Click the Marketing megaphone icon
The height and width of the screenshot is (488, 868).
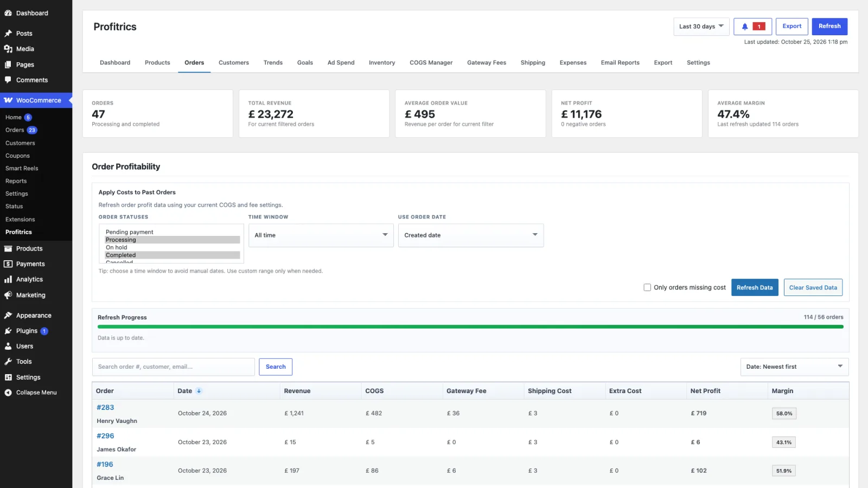pyautogui.click(x=8, y=295)
